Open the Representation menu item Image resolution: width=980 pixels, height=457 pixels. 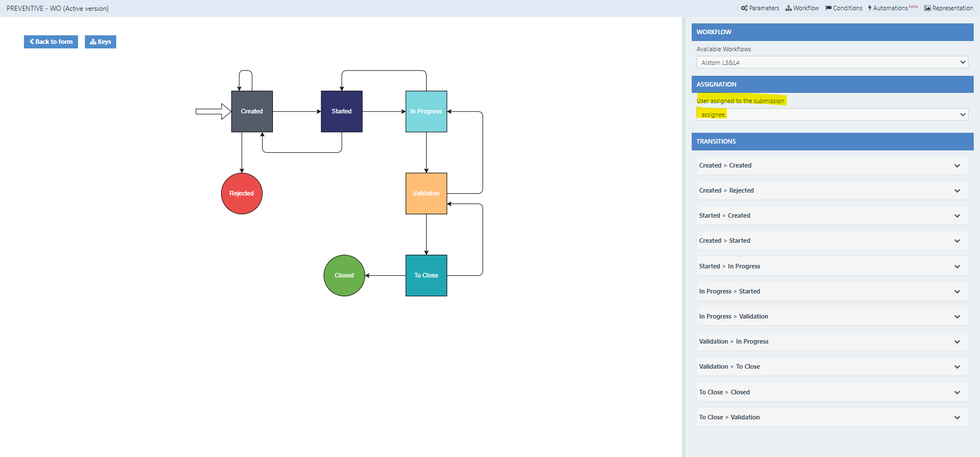(x=949, y=8)
